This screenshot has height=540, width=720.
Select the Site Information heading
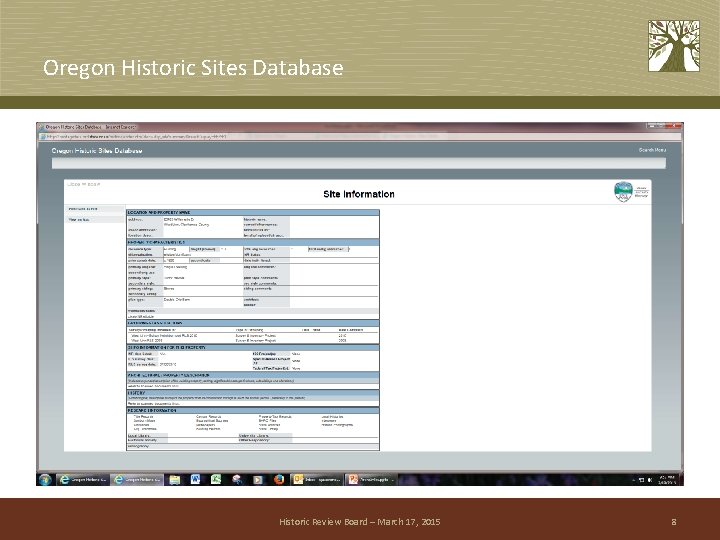[x=359, y=194]
